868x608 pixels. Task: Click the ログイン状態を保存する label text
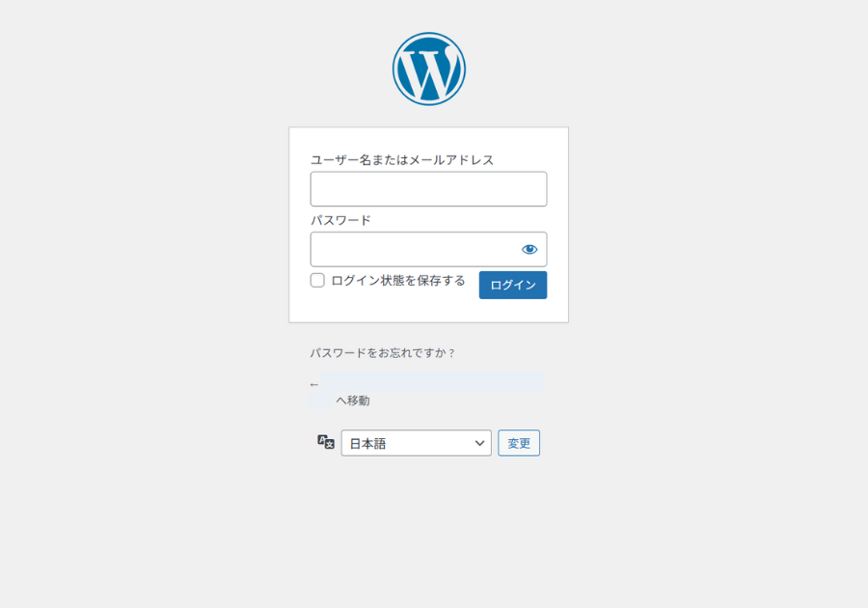tap(397, 281)
